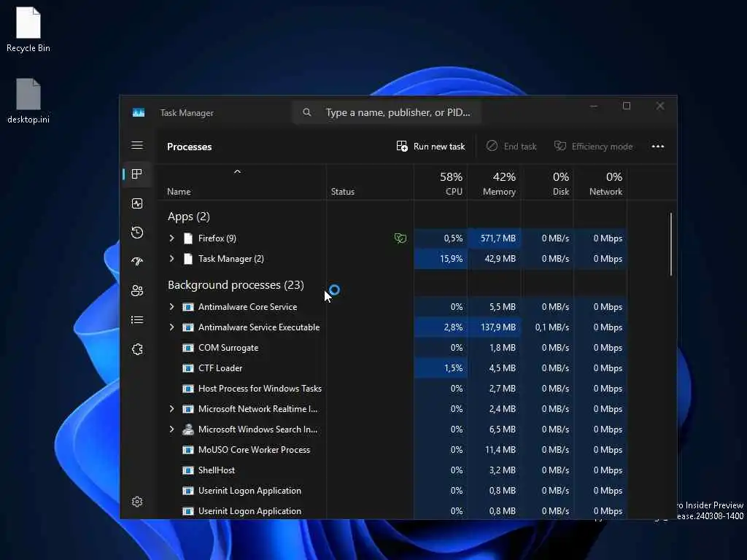This screenshot has height=560, width=747.
Task: Maximize the Task Manager window
Action: pos(627,106)
